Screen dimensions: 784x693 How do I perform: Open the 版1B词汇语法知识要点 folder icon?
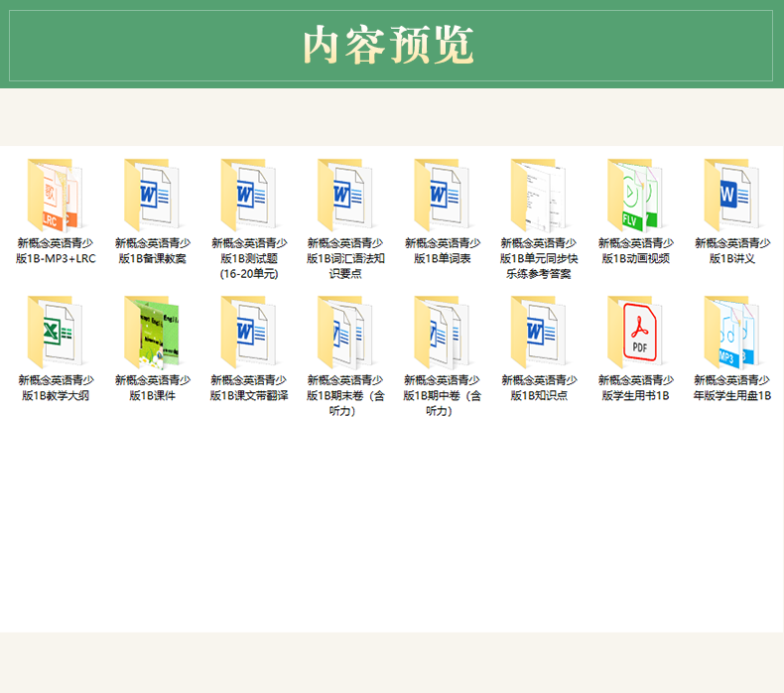pyautogui.click(x=345, y=196)
